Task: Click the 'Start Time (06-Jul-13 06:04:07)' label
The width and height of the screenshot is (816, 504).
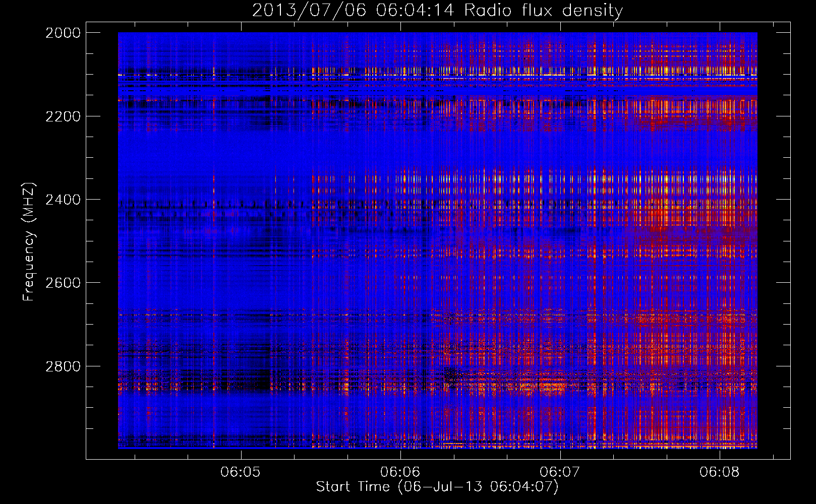Action: (437, 487)
